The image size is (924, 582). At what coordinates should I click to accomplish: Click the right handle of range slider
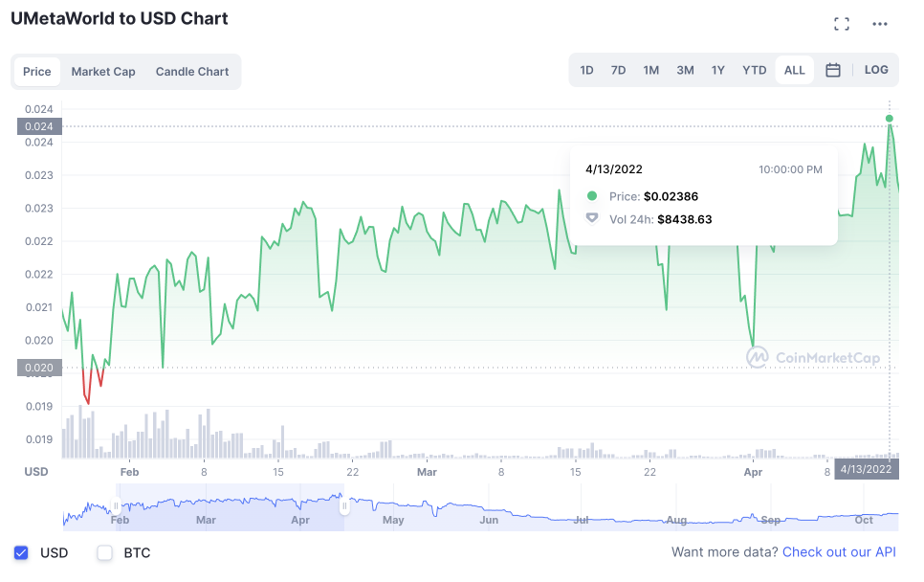point(344,506)
